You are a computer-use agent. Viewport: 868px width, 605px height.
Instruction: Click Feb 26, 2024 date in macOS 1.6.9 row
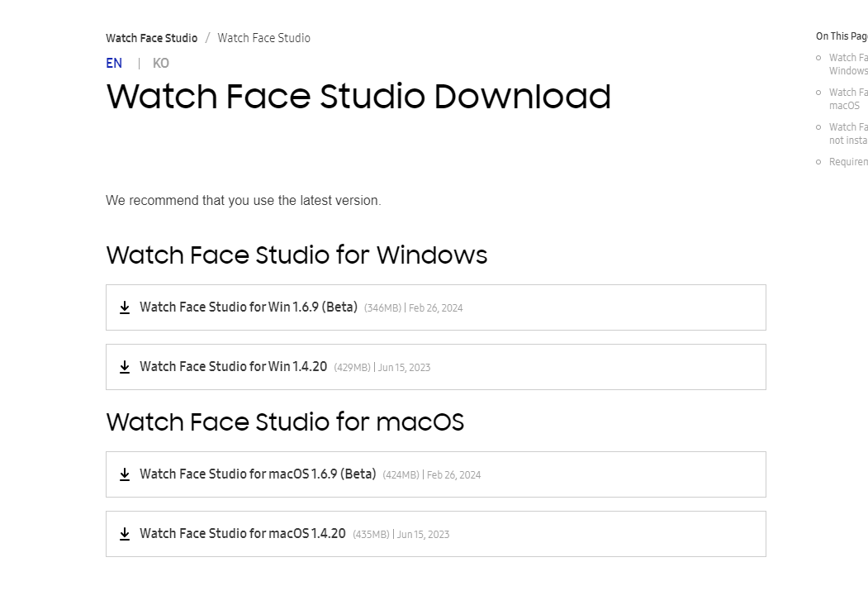point(454,474)
